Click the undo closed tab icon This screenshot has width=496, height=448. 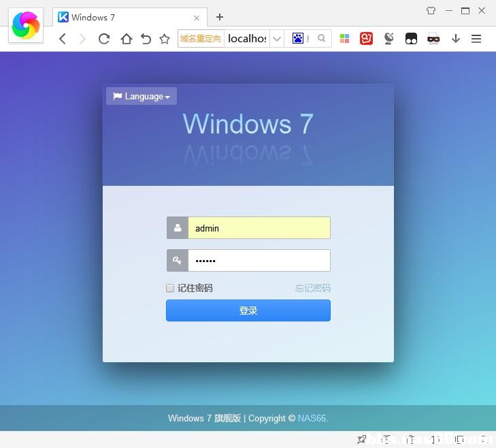click(146, 39)
